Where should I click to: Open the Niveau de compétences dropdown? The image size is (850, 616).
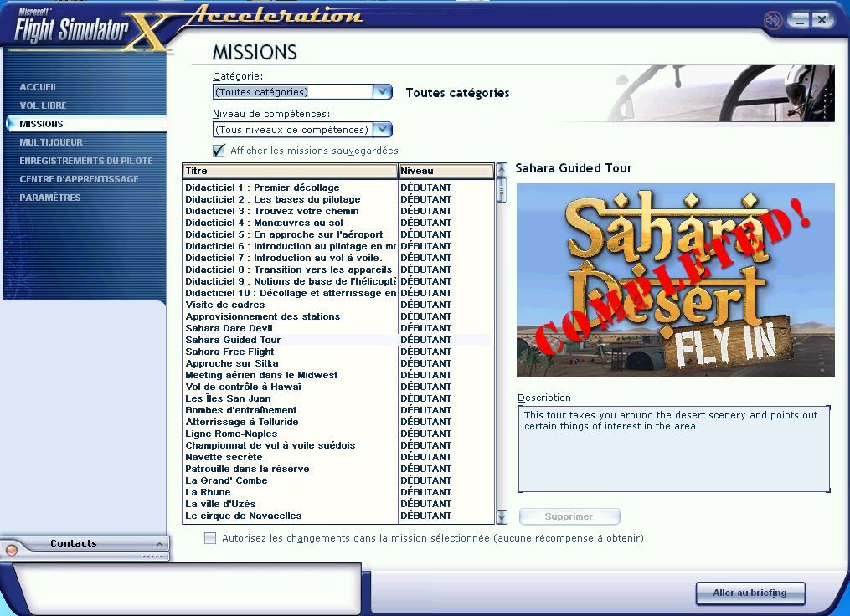pyautogui.click(x=382, y=130)
